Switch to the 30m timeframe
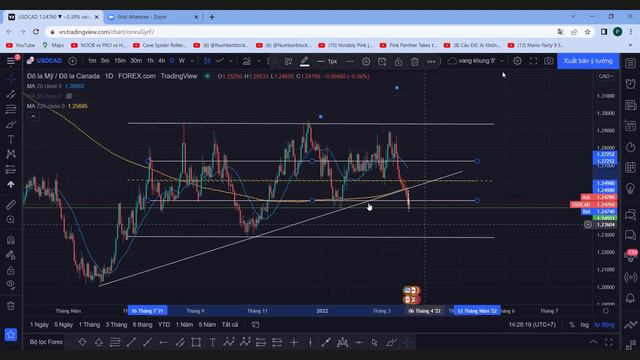The height and width of the screenshot is (360, 640). (x=136, y=61)
